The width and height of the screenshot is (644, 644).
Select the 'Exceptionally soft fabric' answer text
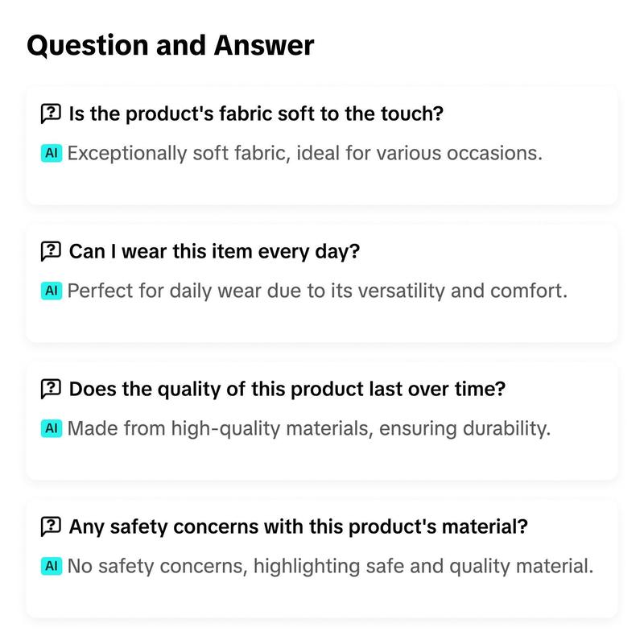click(305, 154)
